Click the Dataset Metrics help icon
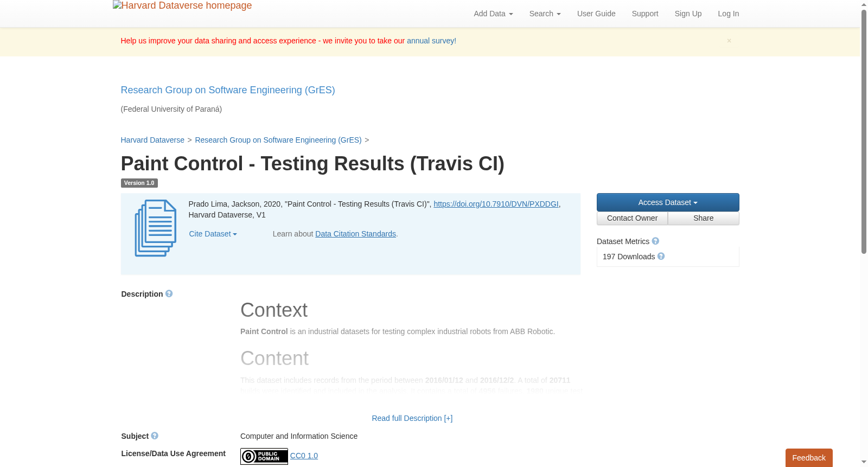Screen dimensions: 868x467 point(655,241)
